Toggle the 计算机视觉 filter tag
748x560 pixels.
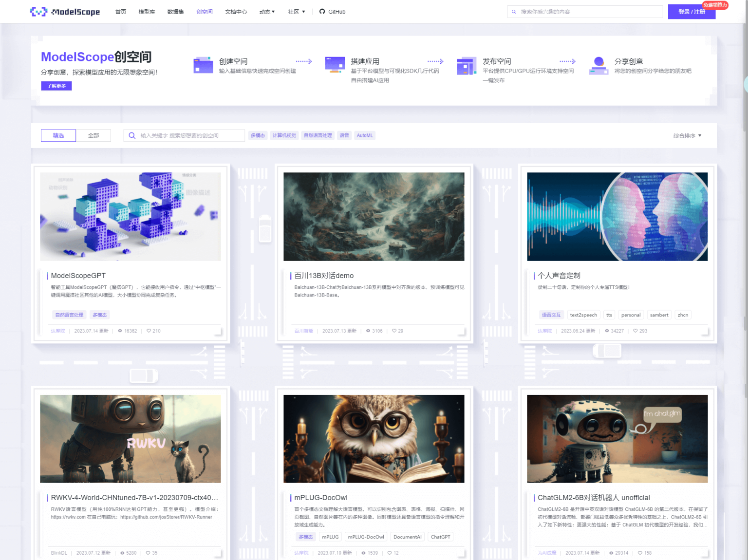point(284,135)
